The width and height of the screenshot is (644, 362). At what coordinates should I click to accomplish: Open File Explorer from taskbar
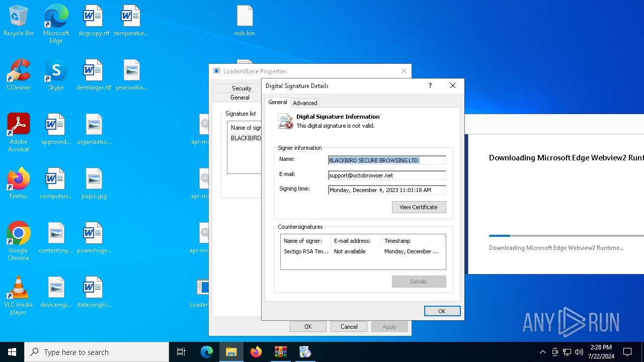click(231, 352)
